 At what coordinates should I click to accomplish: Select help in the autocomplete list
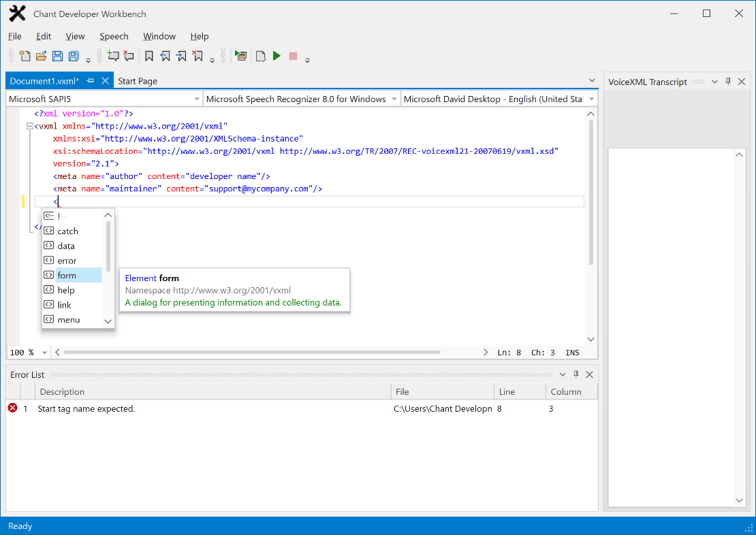72,290
